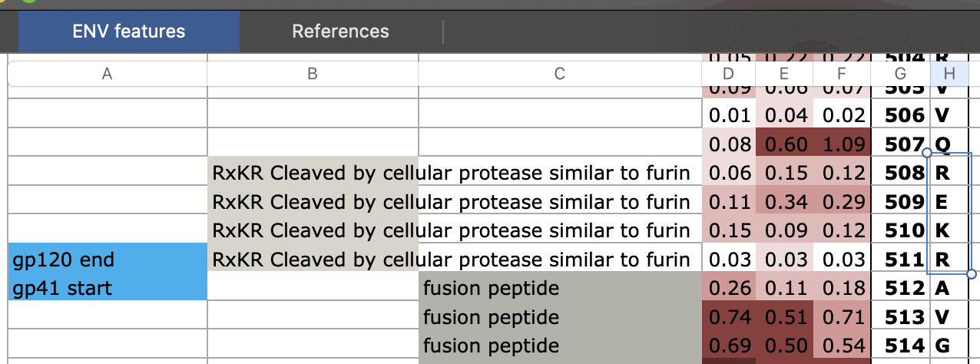
Task: Select the cell with position number 512
Action: pyautogui.click(x=900, y=289)
